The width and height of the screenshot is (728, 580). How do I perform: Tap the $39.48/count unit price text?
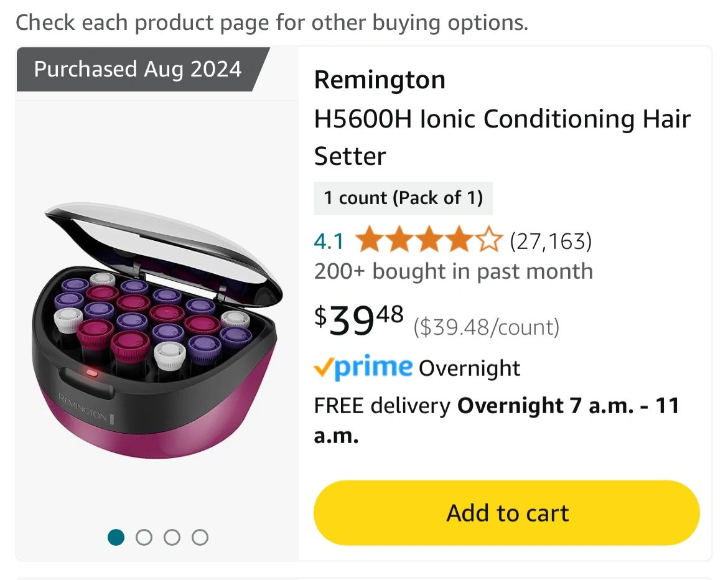486,327
